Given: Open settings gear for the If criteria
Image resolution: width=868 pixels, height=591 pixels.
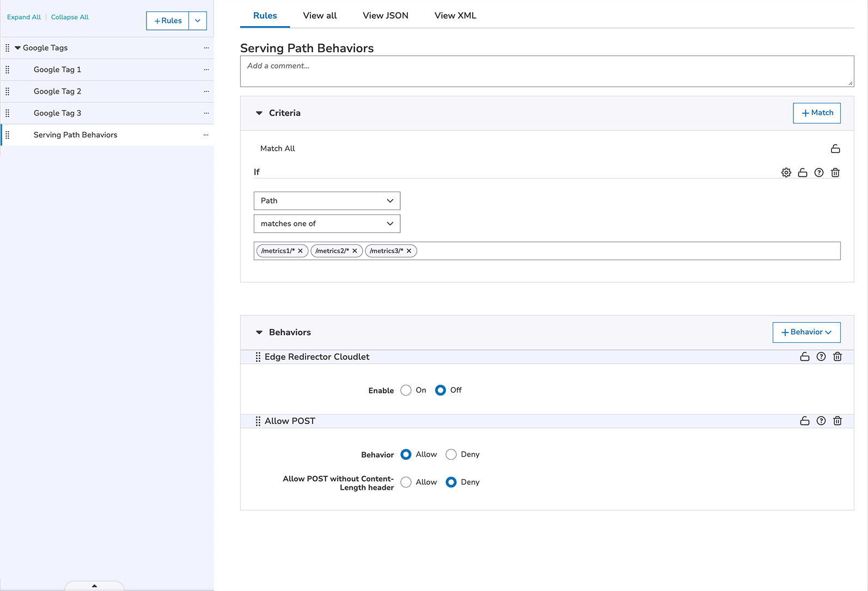Looking at the screenshot, I should (786, 173).
